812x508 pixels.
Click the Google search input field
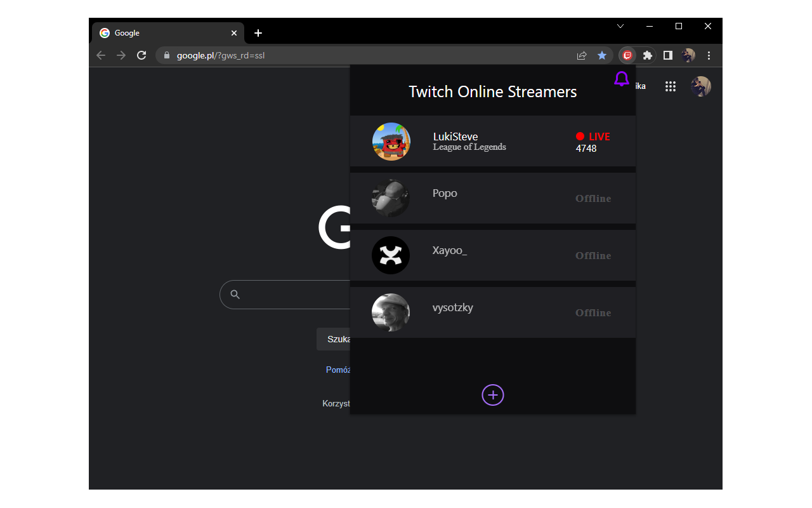pyautogui.click(x=285, y=295)
